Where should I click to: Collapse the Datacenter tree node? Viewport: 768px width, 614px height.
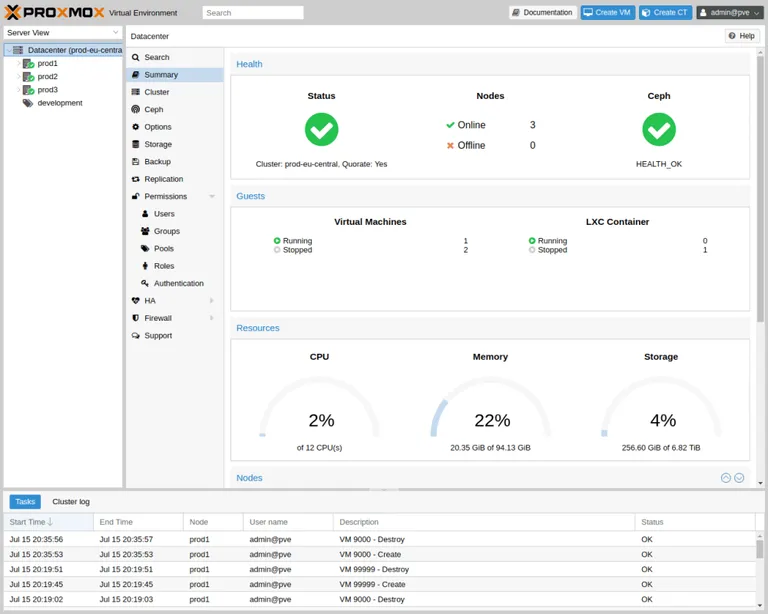pyautogui.click(x=8, y=50)
